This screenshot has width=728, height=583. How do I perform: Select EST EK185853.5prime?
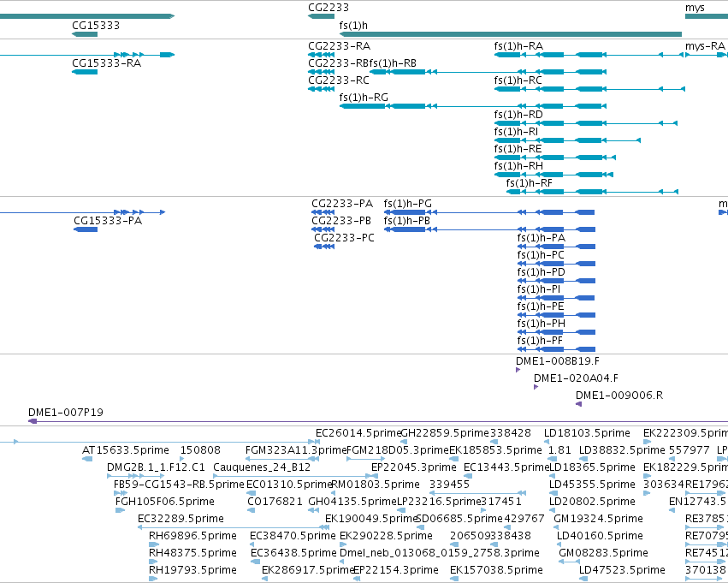click(495, 450)
